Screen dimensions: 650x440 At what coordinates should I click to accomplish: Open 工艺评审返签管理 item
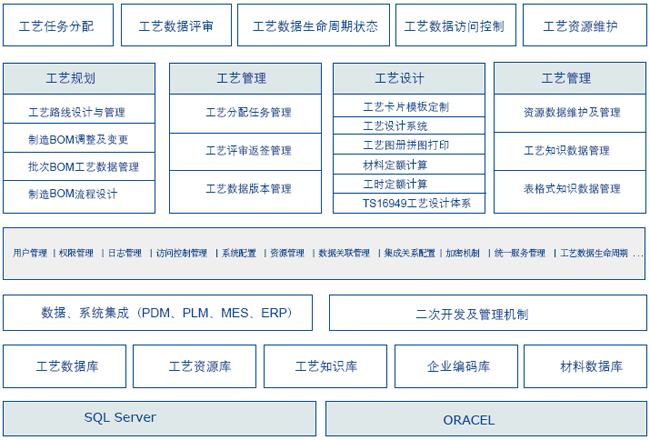247,150
